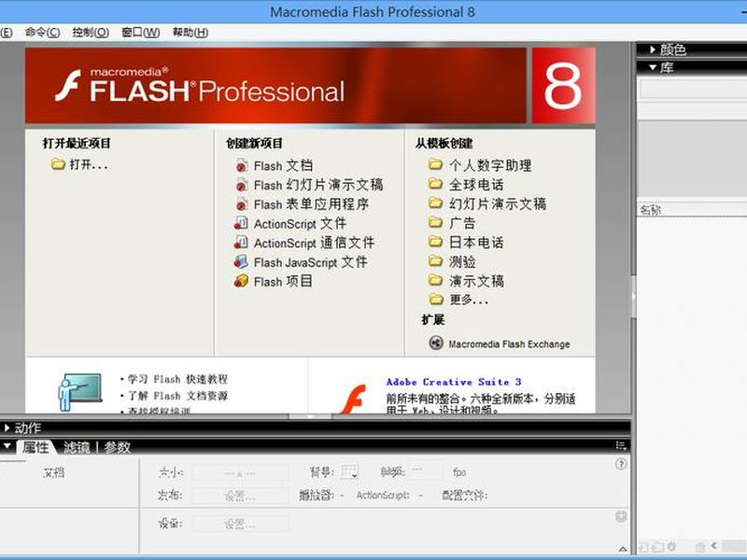Click the library panel's horizontal scroll left arrow
747x560 pixels.
pyautogui.click(x=714, y=546)
